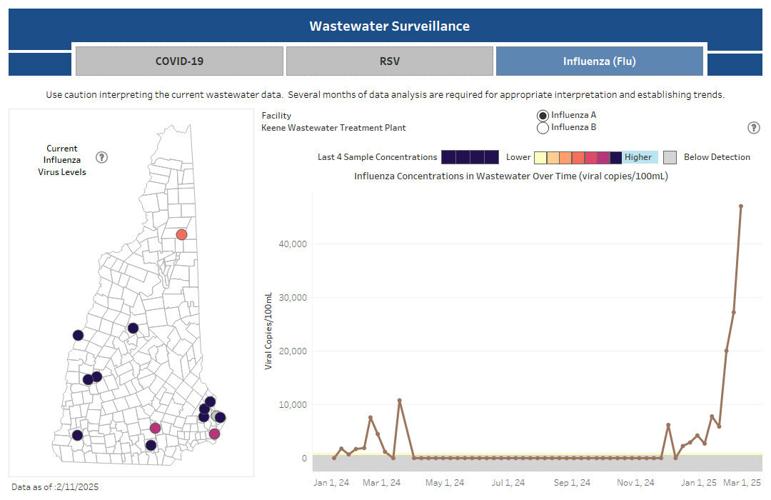Click the Lower-to-Higher color gradient legend
This screenshot has height=500, width=771.
(x=578, y=157)
